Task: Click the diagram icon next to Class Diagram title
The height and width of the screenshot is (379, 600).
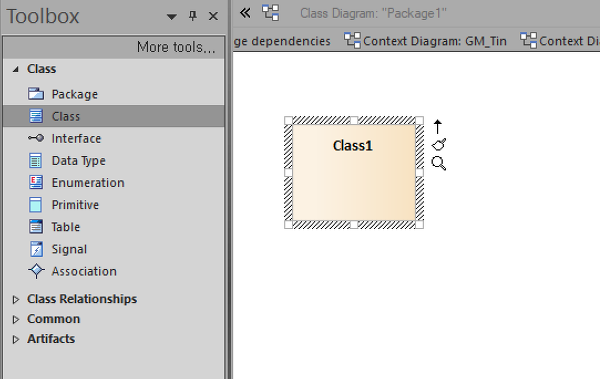Action: point(271,13)
